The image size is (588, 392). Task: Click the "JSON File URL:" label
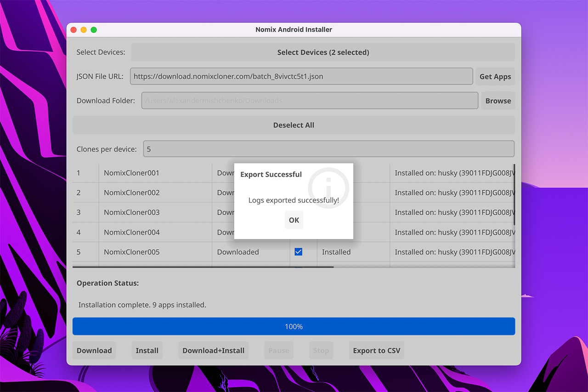pos(100,76)
